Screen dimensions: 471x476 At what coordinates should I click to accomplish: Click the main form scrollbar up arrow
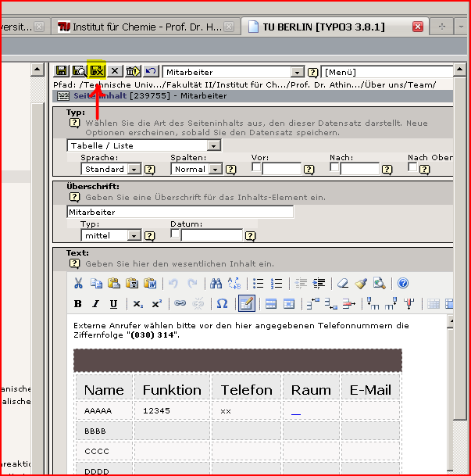[x=459, y=70]
